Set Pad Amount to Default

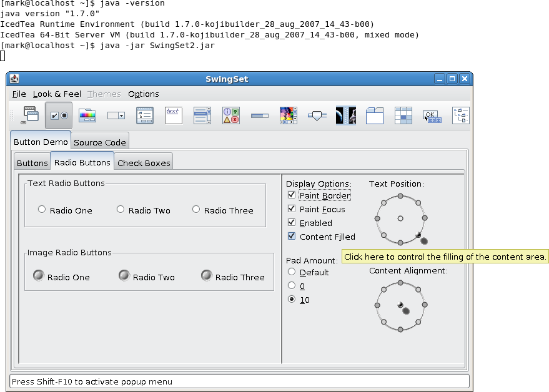point(292,272)
